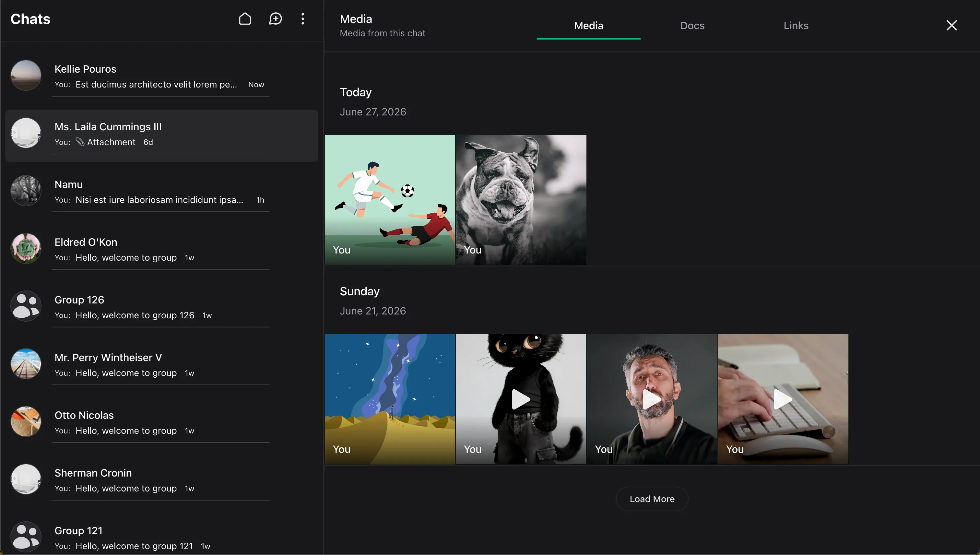Viewport: 980px width, 555px height.
Task: Click the June 21, 2026 date label
Action: coord(373,311)
